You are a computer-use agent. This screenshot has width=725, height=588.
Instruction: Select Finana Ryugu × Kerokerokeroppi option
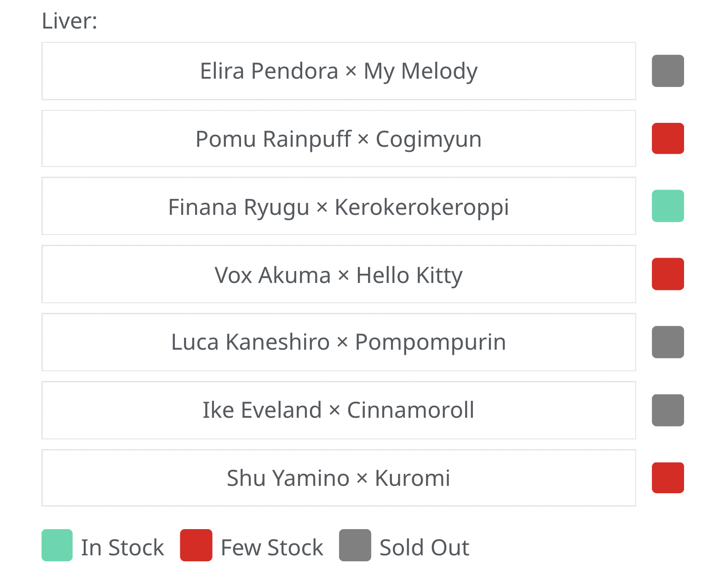[339, 206]
